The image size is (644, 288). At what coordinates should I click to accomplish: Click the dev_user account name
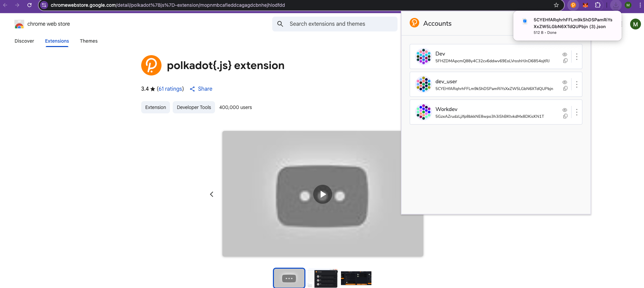tap(446, 82)
